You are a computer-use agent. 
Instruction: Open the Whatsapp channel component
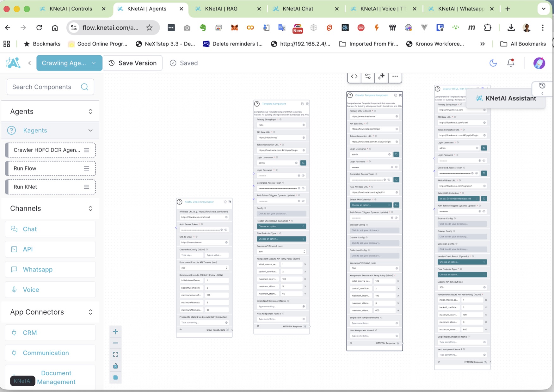point(38,269)
